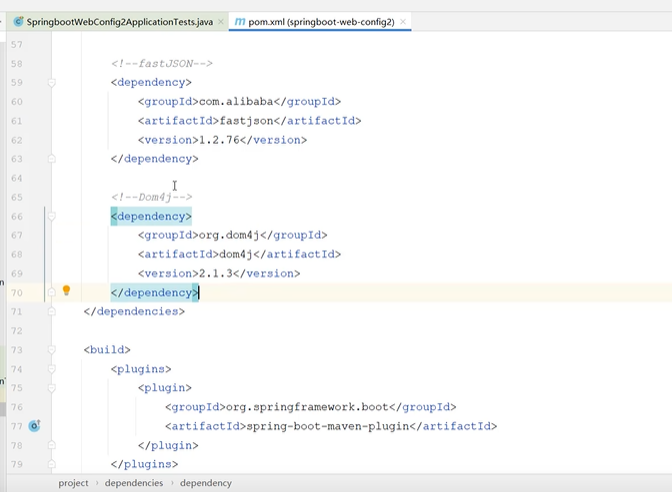
Task: Click the fold end marker at line 63
Action: (x=51, y=159)
